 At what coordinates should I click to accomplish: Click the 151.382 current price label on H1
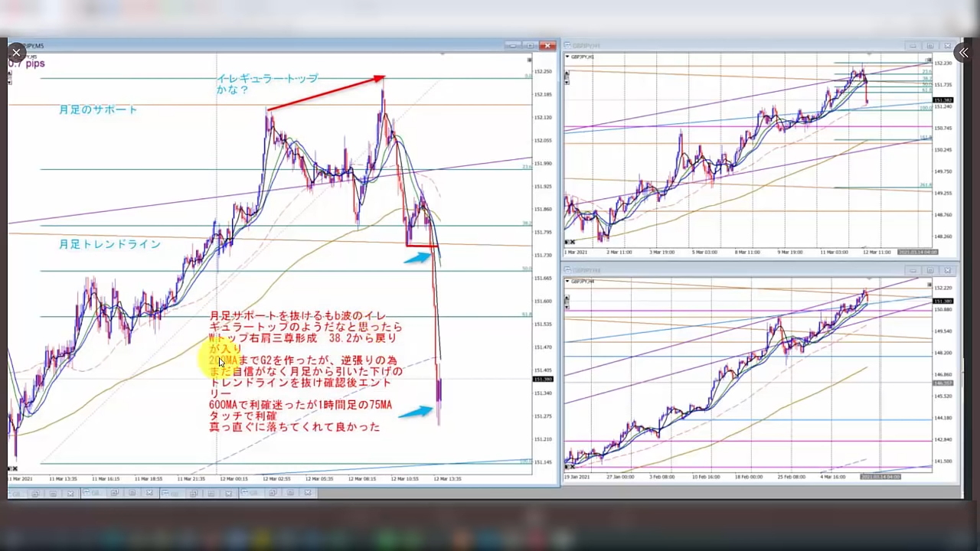pos(942,100)
